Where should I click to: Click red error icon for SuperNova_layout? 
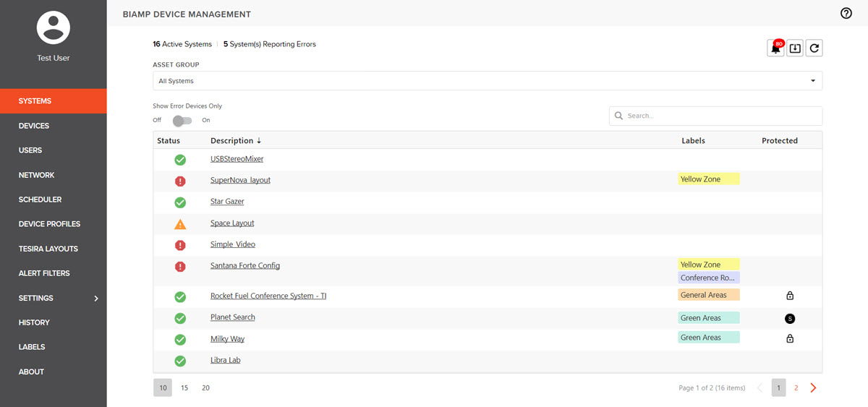[180, 181]
